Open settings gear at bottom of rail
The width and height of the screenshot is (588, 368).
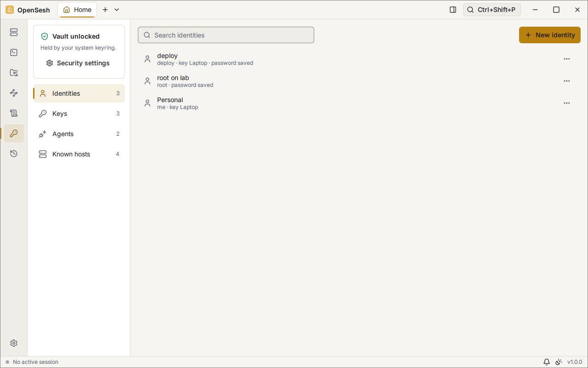(14, 343)
